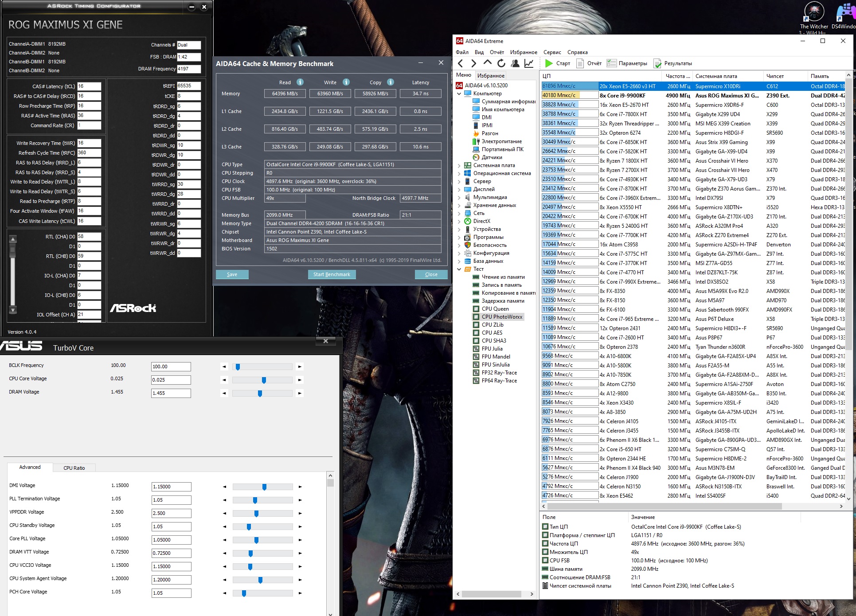This screenshot has width=856, height=616.
Task: Click the Refresh icon in AIDA64 toolbar
Action: (x=501, y=63)
